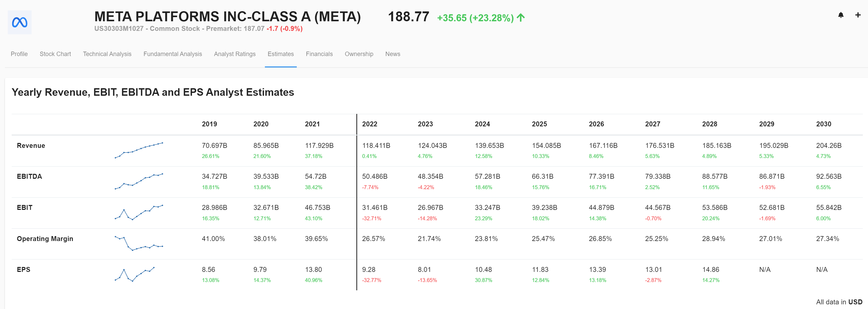Click the 2021 column header
868x309 pixels.
point(312,124)
